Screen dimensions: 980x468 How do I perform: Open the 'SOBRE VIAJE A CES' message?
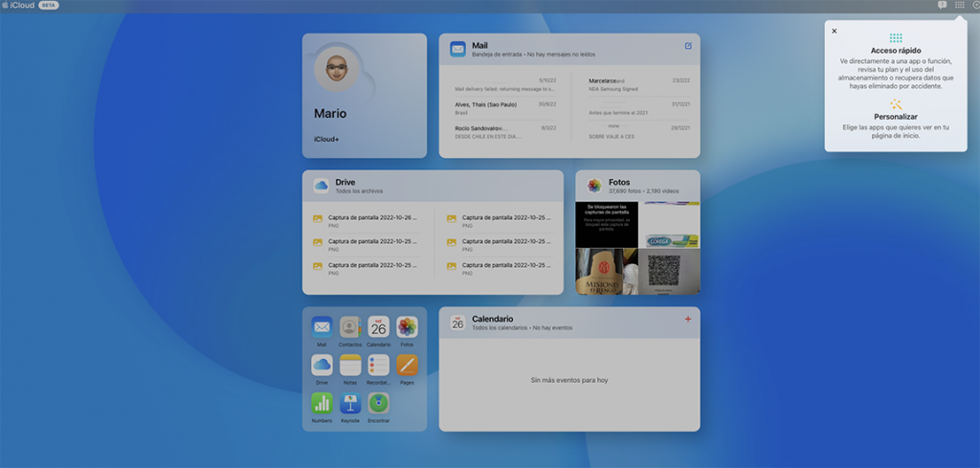pos(639,132)
